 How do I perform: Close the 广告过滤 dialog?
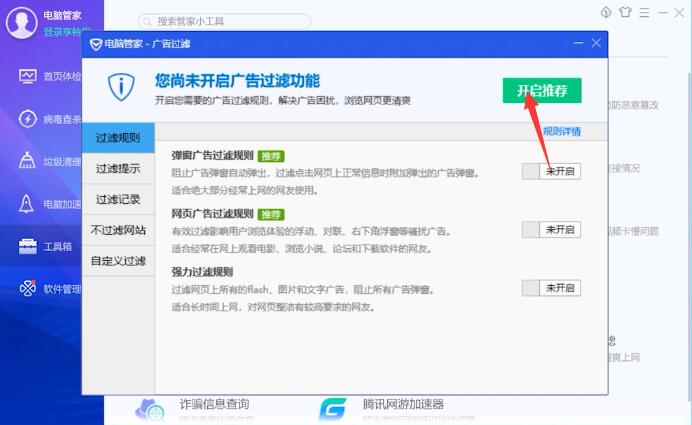(596, 43)
